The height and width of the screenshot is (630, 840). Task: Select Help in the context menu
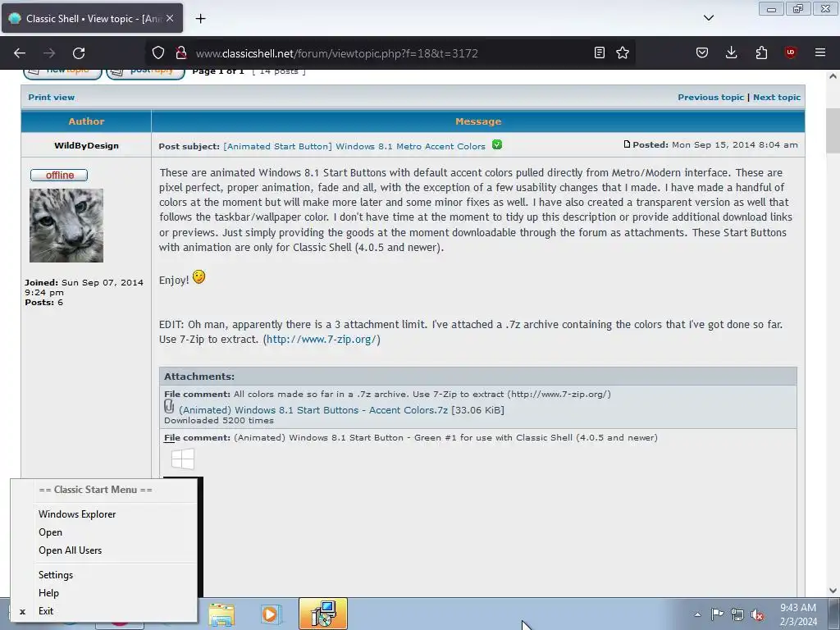click(48, 593)
